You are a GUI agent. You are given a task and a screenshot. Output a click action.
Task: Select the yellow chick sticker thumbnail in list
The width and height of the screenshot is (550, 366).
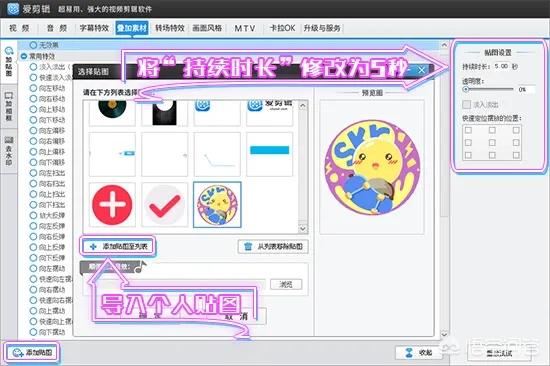click(217, 205)
